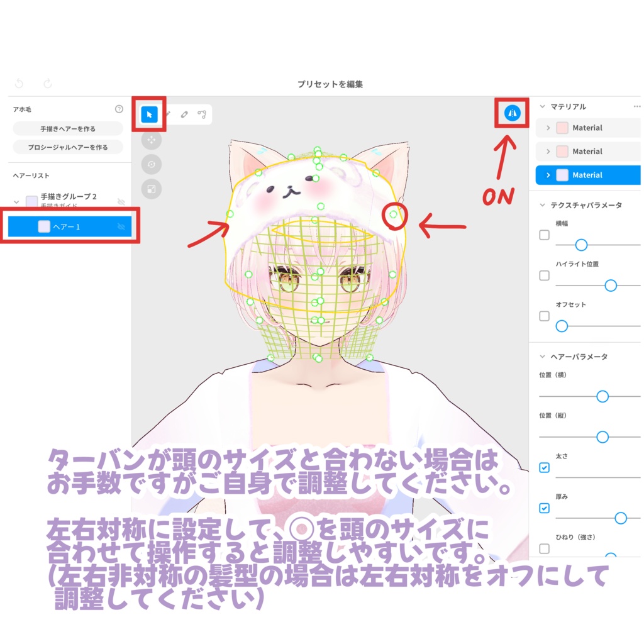Image resolution: width=644 pixels, height=644 pixels.
Task: Click the undo arrow icon
Action: (x=19, y=82)
